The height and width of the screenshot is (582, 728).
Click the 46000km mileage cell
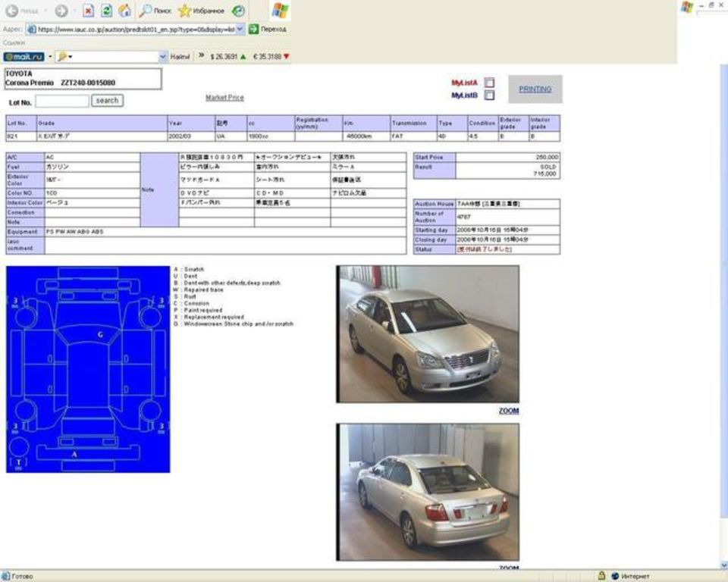366,136
